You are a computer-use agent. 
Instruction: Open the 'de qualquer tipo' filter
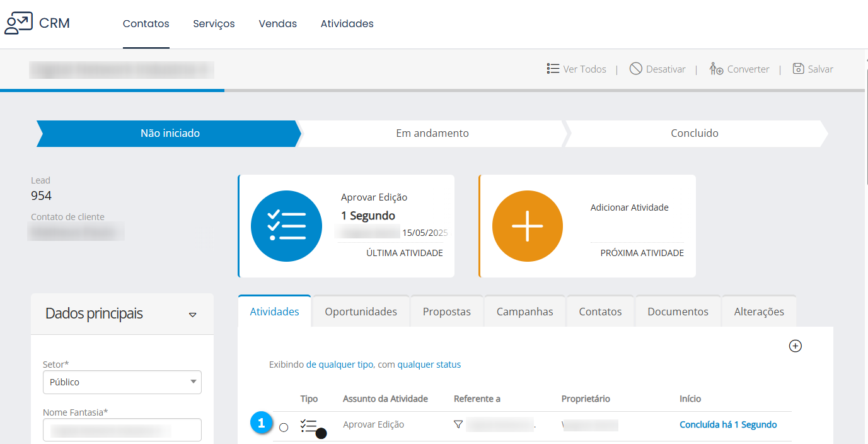click(x=339, y=365)
